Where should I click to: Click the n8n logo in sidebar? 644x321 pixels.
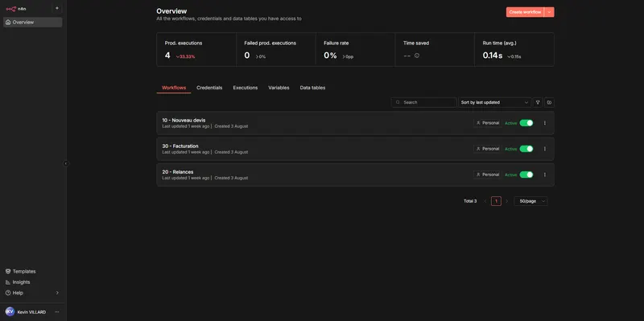16,9
